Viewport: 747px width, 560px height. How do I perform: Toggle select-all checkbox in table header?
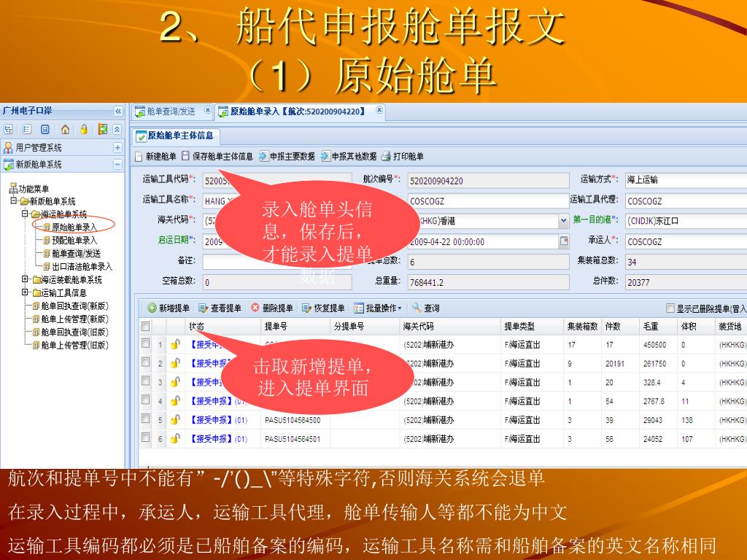point(146,326)
